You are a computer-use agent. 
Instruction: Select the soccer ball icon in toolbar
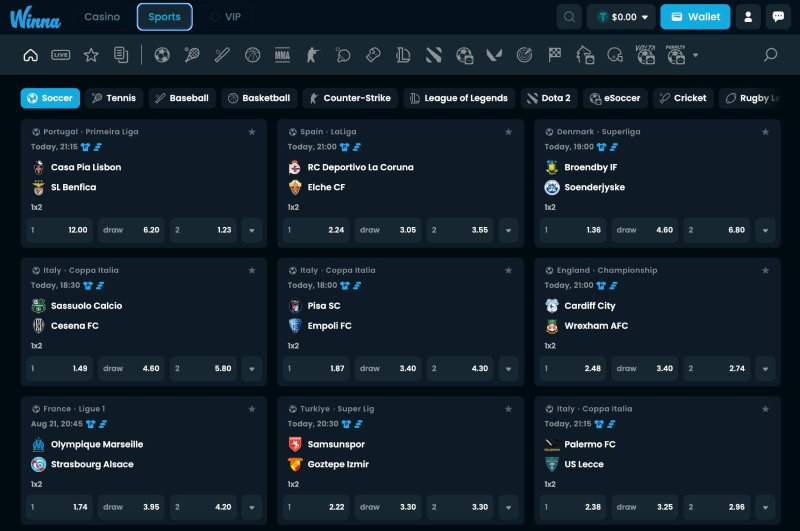162,55
